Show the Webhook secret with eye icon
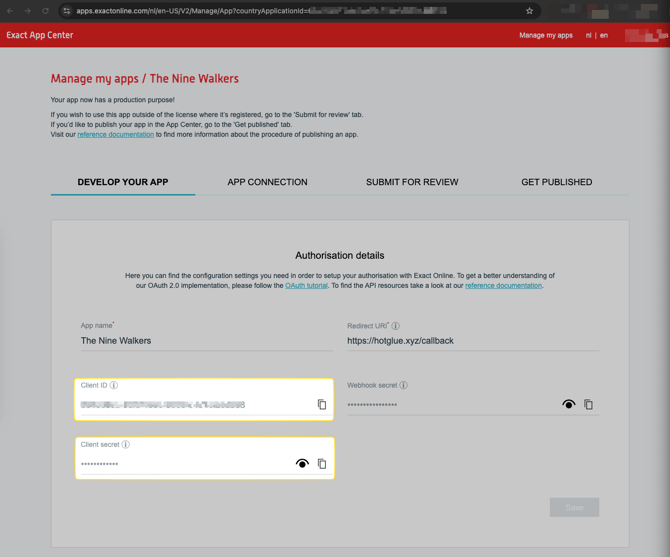670x557 pixels. pos(568,405)
